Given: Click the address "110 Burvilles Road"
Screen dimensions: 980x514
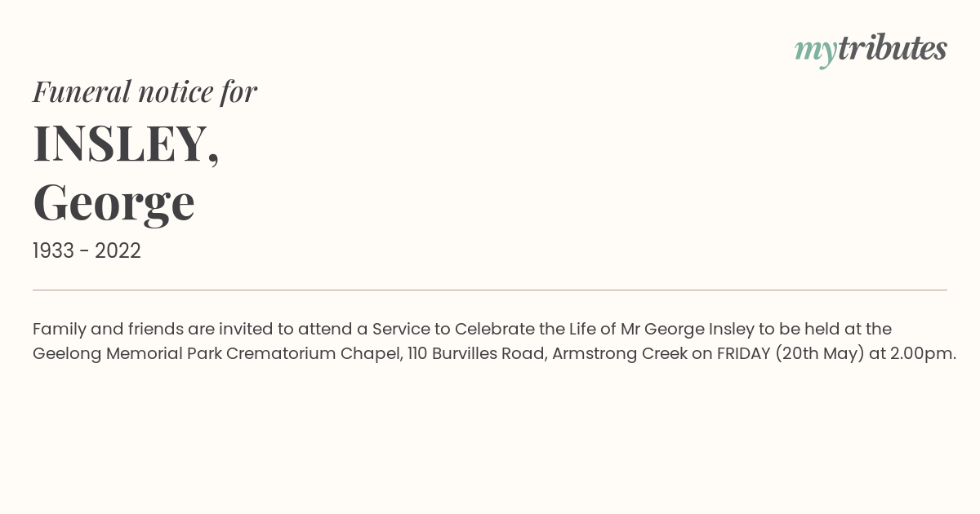Looking at the screenshot, I should click(478, 354).
